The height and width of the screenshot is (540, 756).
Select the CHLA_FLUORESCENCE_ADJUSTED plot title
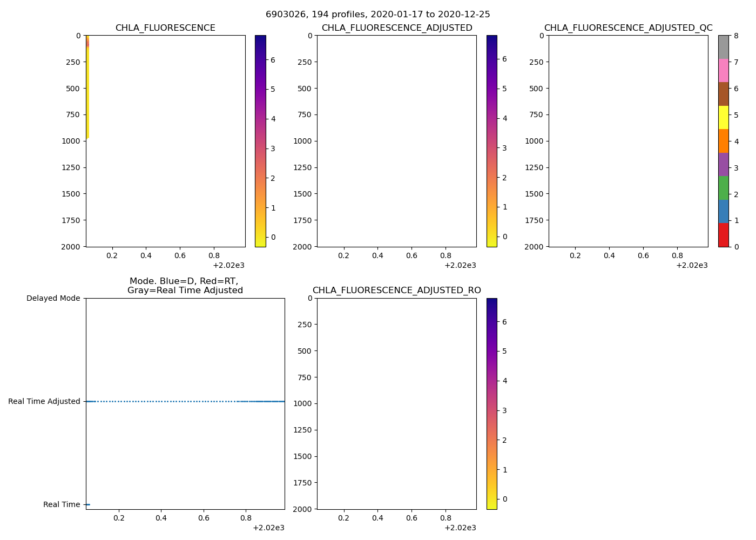pos(396,28)
